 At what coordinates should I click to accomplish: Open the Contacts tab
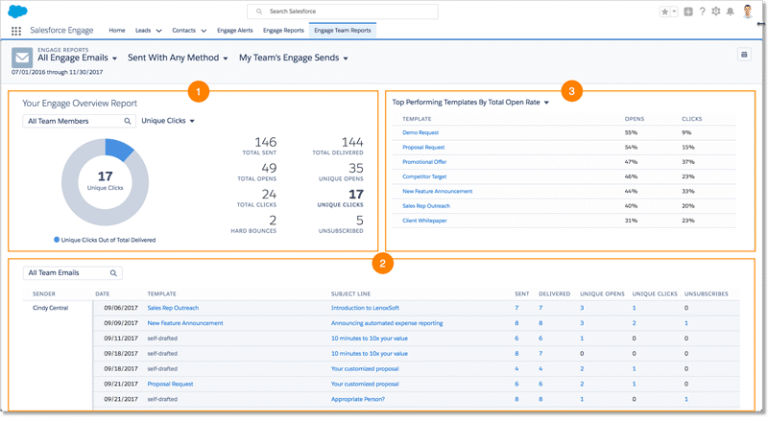coord(184,30)
